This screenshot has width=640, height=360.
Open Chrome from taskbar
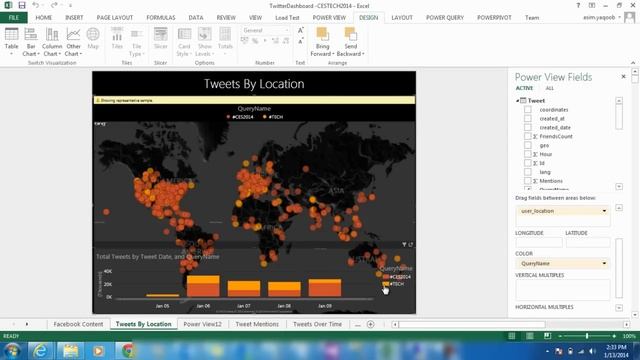[127, 351]
